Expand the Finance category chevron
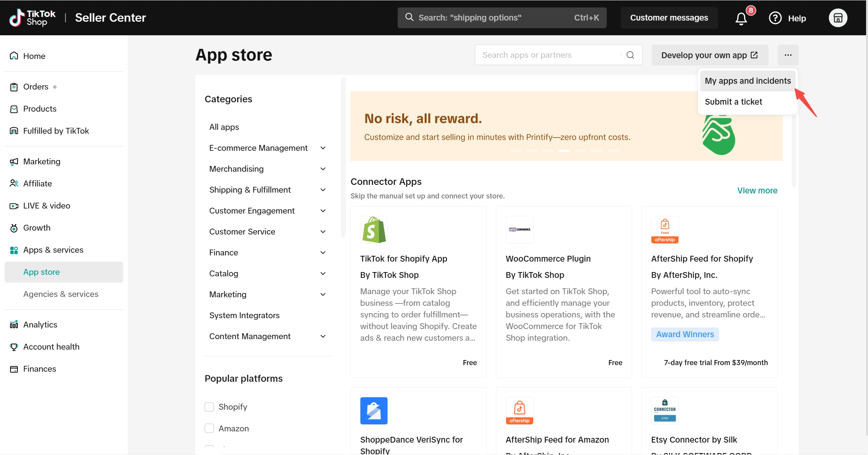 [x=323, y=253]
